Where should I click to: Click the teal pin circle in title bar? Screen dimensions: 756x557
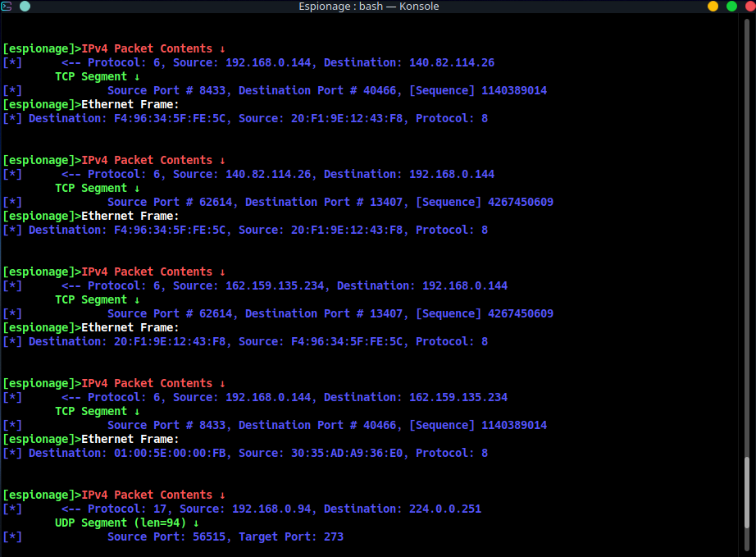[25, 7]
